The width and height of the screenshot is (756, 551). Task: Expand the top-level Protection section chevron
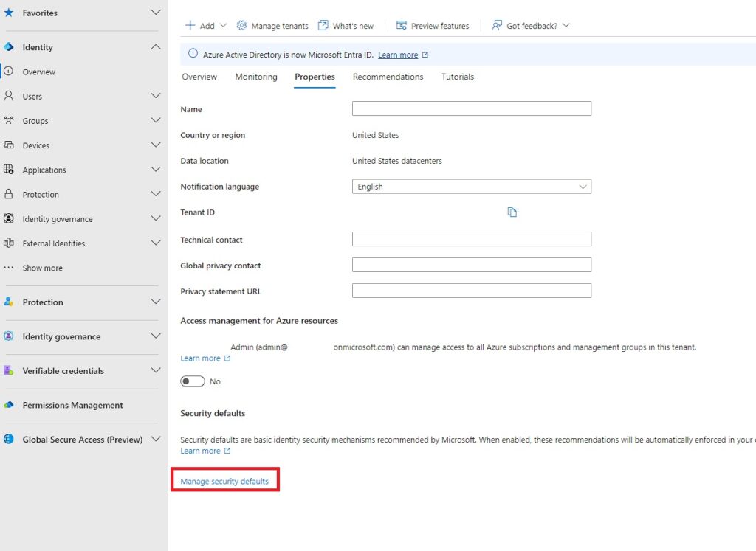pyautogui.click(x=156, y=302)
